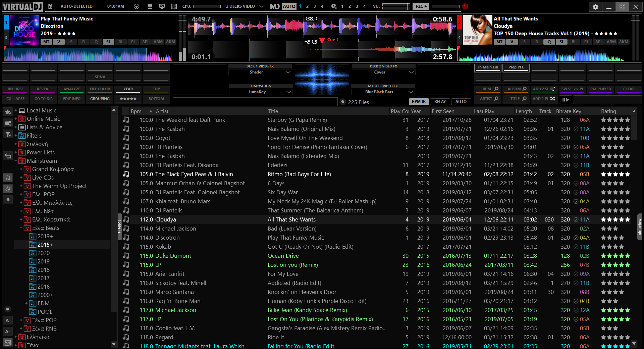
Task: Toggle GROUPING option
Action: (x=100, y=99)
